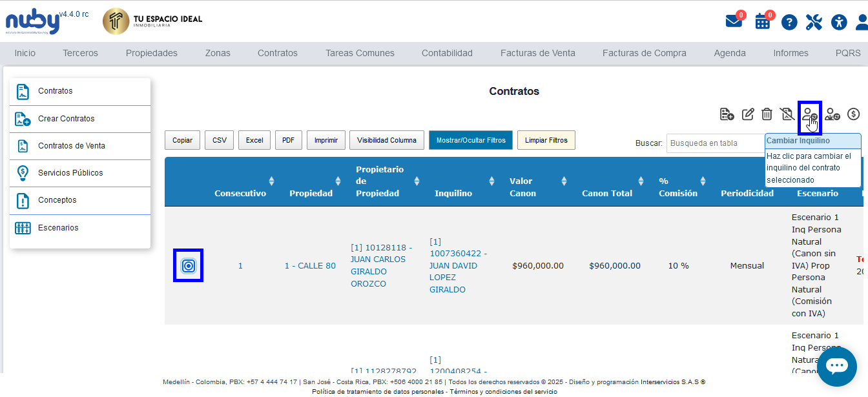This screenshot has height=397, width=868.
Task: Click the delete trash icon
Action: 767,114
